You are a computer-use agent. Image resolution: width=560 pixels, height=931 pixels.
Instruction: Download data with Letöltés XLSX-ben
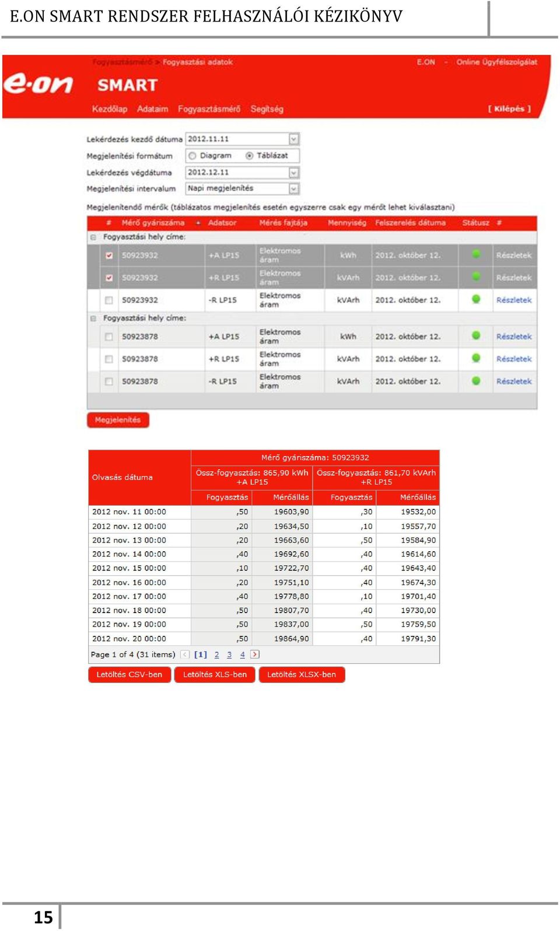click(x=302, y=674)
